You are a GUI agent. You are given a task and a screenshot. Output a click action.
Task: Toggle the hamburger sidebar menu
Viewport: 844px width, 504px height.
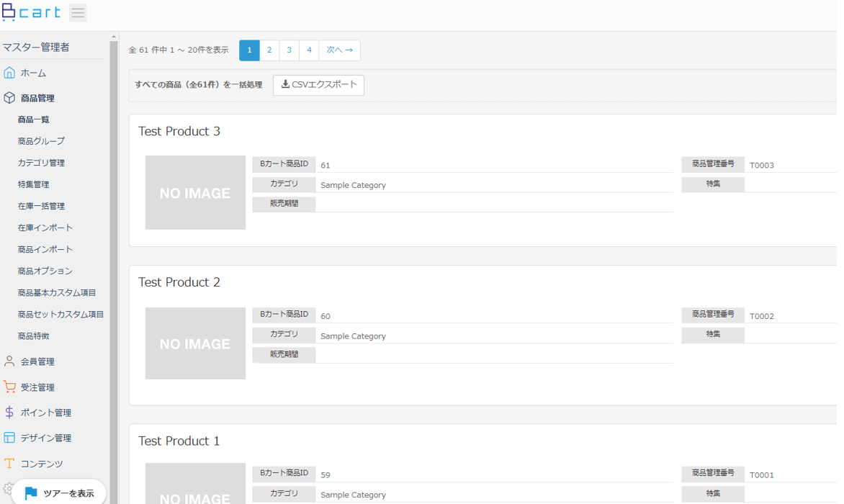78,12
